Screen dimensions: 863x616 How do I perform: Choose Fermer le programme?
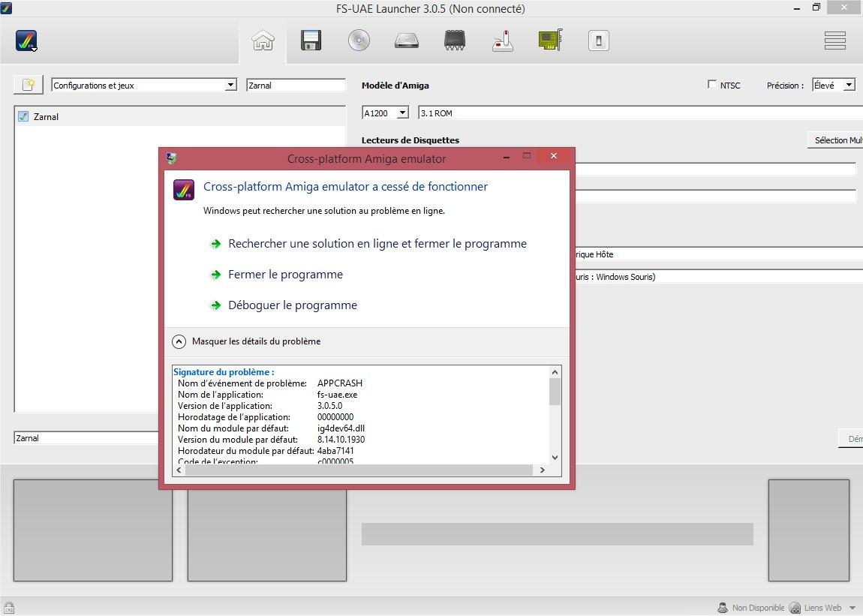285,274
